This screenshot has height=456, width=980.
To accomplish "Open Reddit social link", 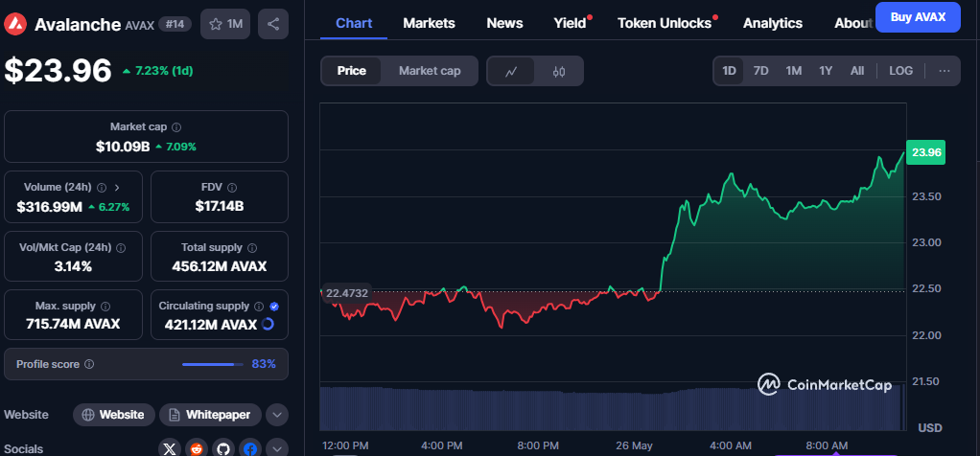I will (x=197, y=448).
